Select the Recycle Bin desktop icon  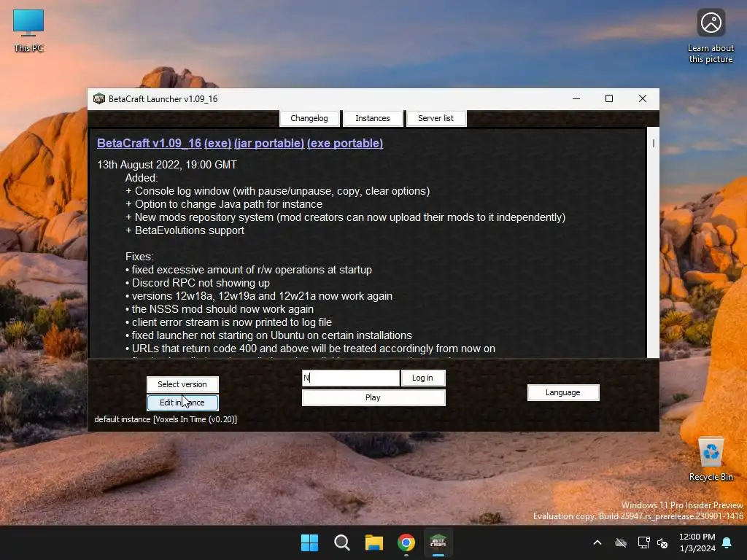pos(711,459)
